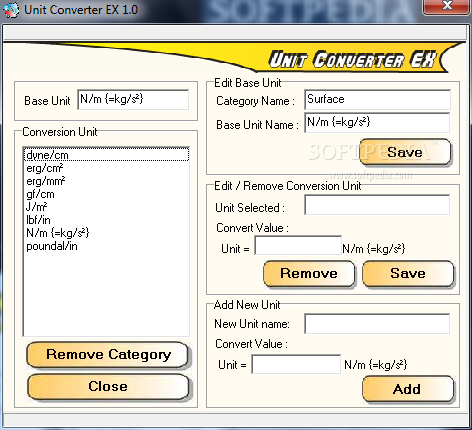This screenshot has height=430, width=472.
Task: Select dyne/cm in the Conversion Unit list
Action: tap(106, 155)
